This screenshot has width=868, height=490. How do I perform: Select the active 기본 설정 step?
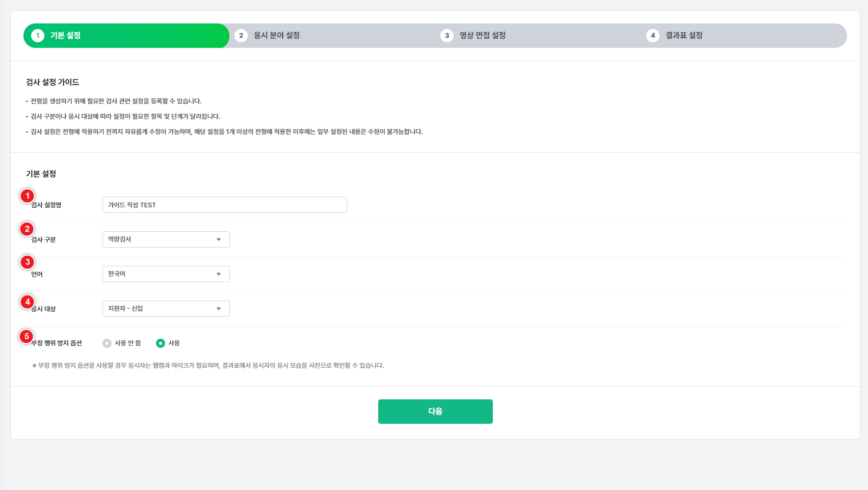click(65, 36)
